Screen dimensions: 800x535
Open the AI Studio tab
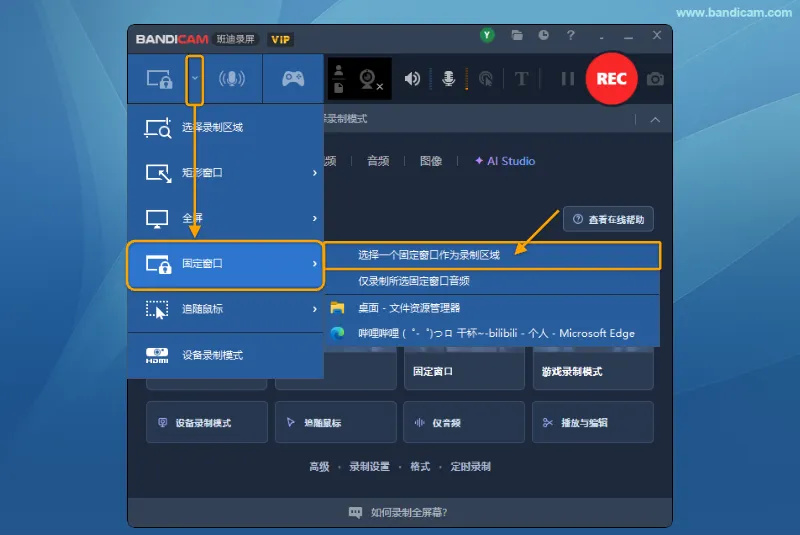(x=505, y=161)
